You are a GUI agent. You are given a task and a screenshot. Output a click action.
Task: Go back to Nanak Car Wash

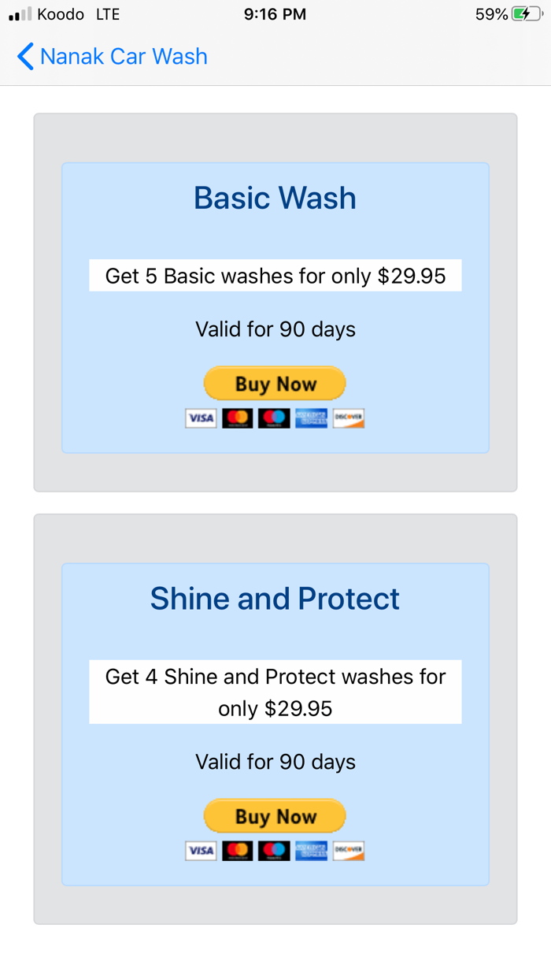point(124,57)
